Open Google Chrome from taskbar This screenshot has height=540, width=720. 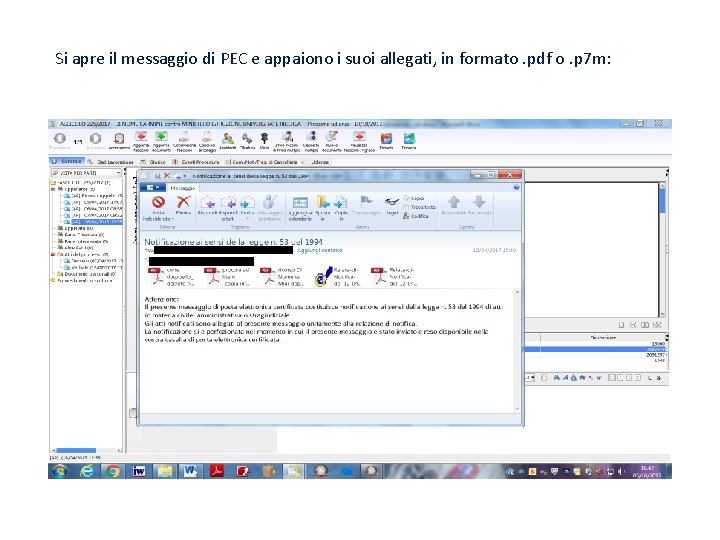click(112, 471)
